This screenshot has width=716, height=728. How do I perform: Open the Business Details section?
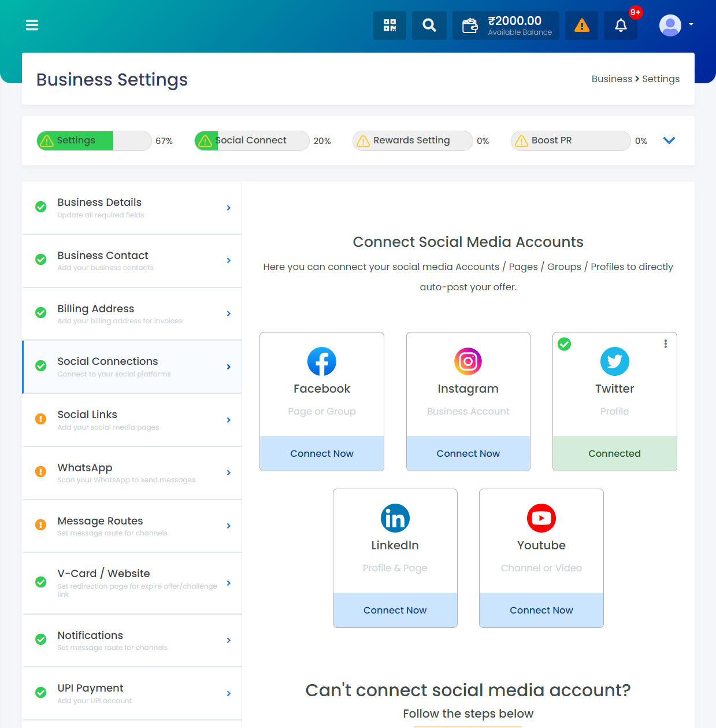pos(132,208)
